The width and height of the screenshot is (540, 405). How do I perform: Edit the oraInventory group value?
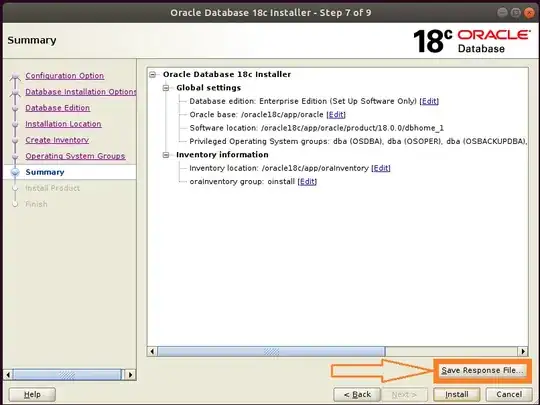point(307,181)
